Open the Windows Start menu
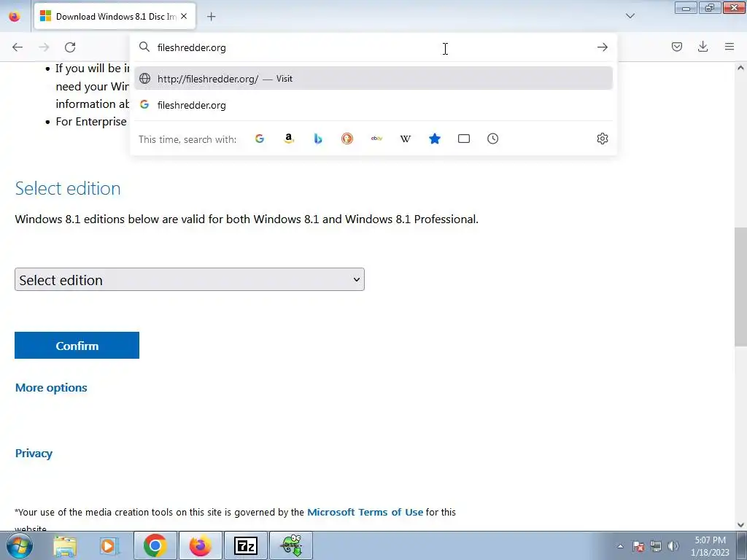 [x=19, y=545]
